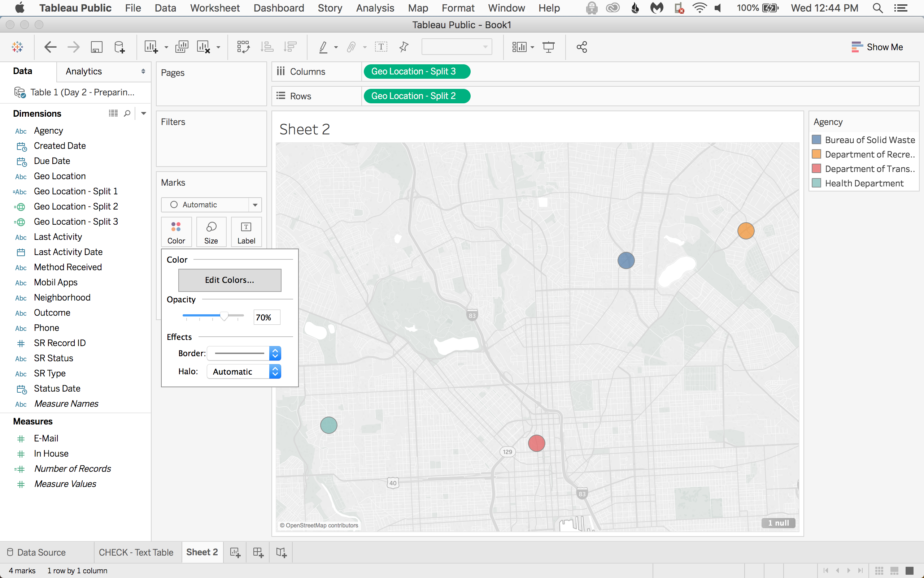The height and width of the screenshot is (578, 924).
Task: Open macOS Spotlight search icon
Action: click(x=878, y=8)
